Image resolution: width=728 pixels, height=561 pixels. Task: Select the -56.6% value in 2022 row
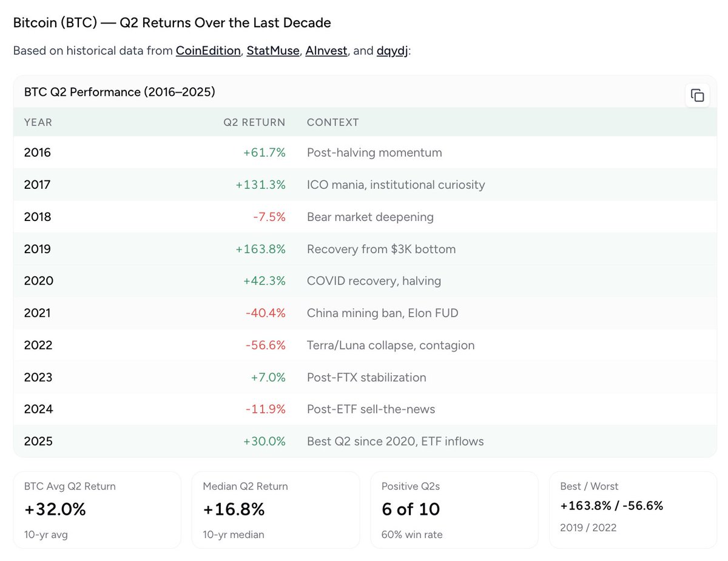266,345
